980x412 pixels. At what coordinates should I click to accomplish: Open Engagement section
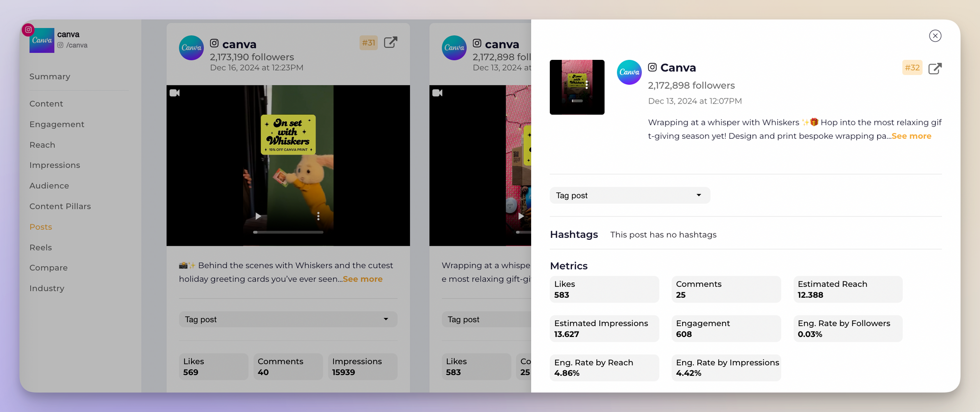pos(57,125)
